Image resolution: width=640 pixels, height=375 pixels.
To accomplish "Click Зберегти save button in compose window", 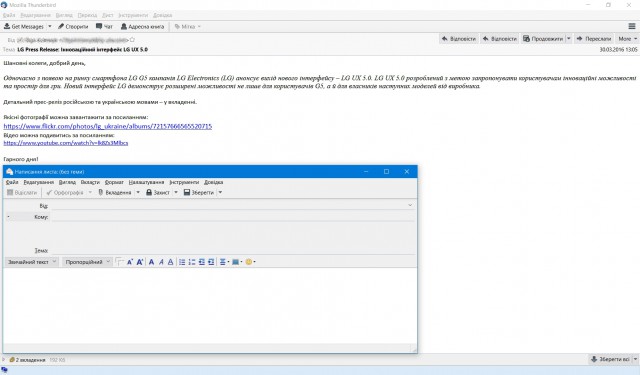I will tap(199, 193).
